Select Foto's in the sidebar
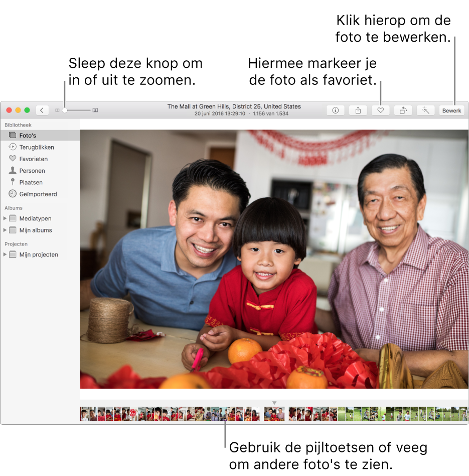 pos(40,136)
